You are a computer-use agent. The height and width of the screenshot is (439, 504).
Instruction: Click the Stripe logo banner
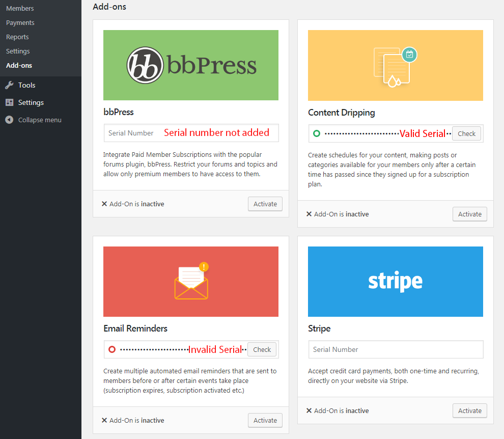[x=396, y=282]
